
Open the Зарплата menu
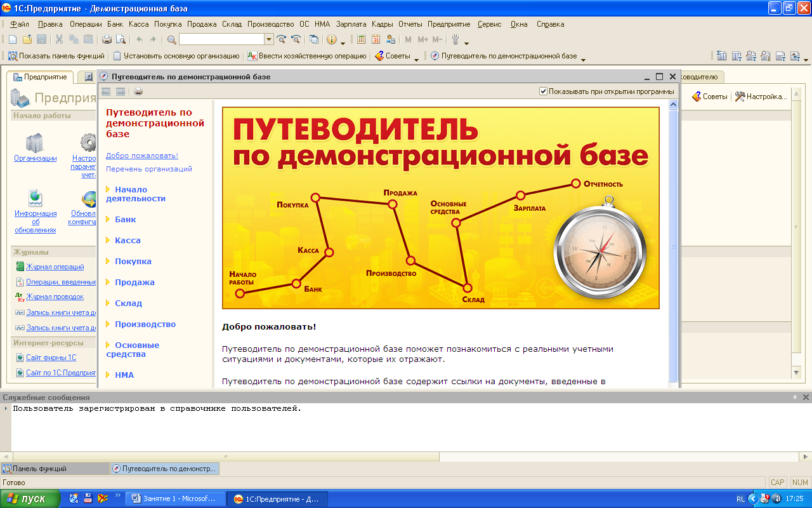(351, 24)
